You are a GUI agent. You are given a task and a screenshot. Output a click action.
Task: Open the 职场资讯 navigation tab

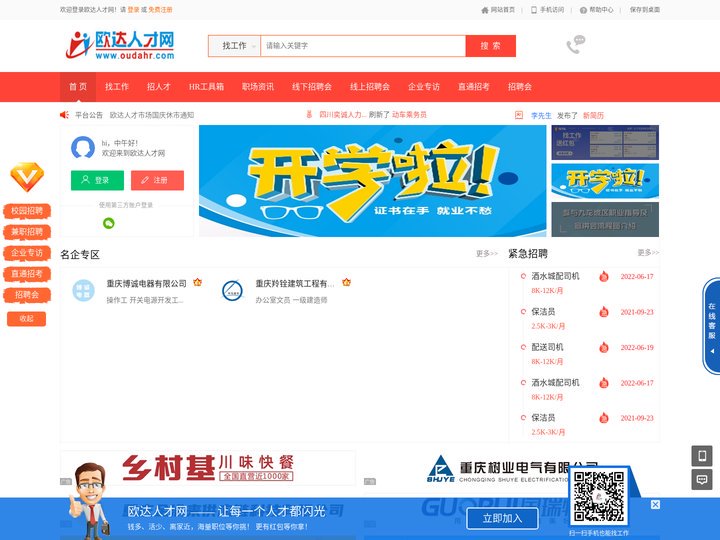coord(258,87)
